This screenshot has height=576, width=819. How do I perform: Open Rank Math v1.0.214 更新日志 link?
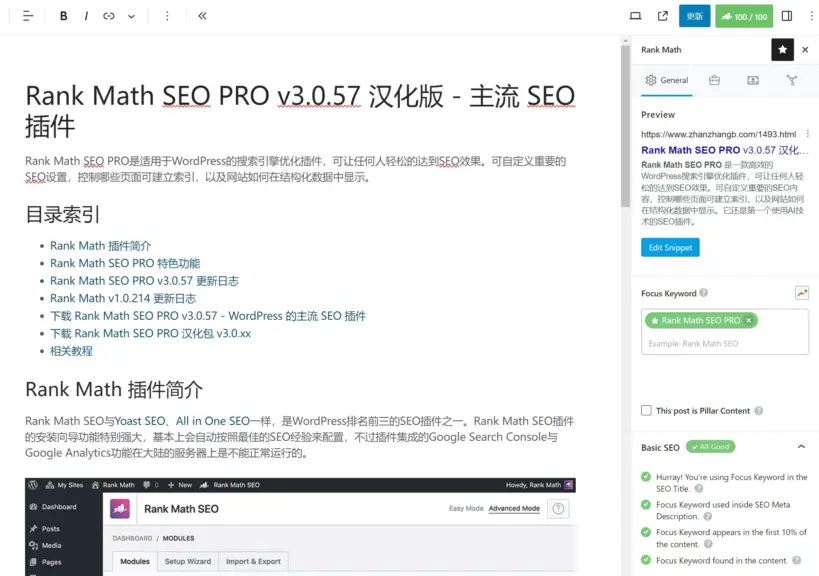[x=123, y=299]
